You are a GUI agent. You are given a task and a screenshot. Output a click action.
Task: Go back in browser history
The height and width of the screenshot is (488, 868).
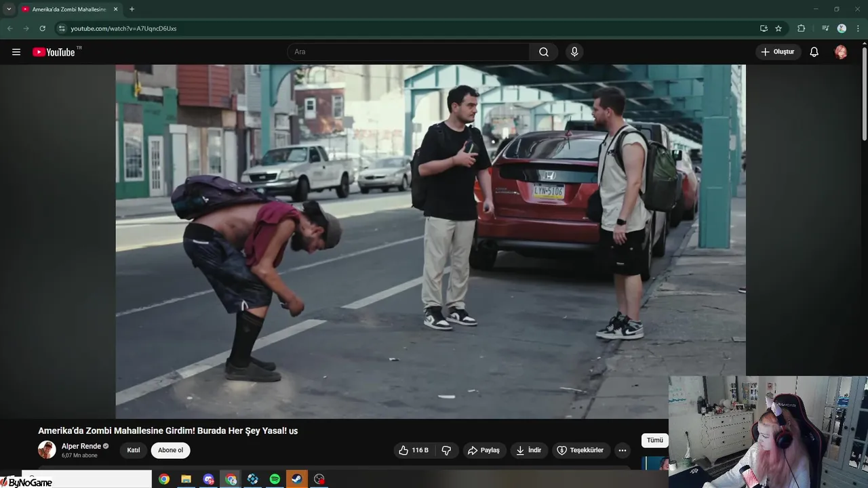tap(10, 28)
